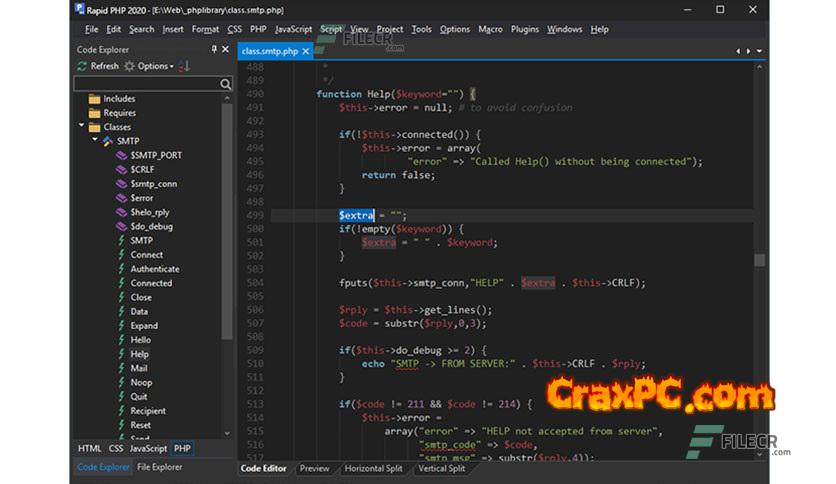Click the Authenticate method lightning icon

point(121,269)
